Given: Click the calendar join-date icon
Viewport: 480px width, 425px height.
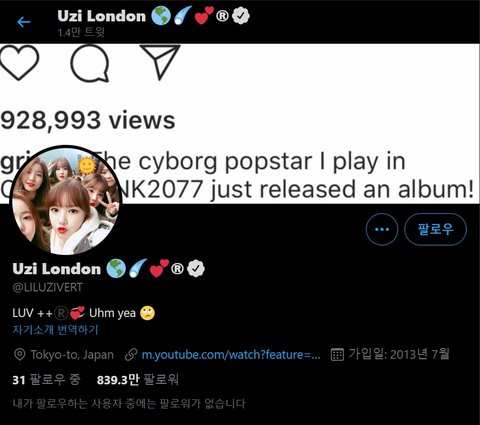Looking at the screenshot, I should [337, 355].
